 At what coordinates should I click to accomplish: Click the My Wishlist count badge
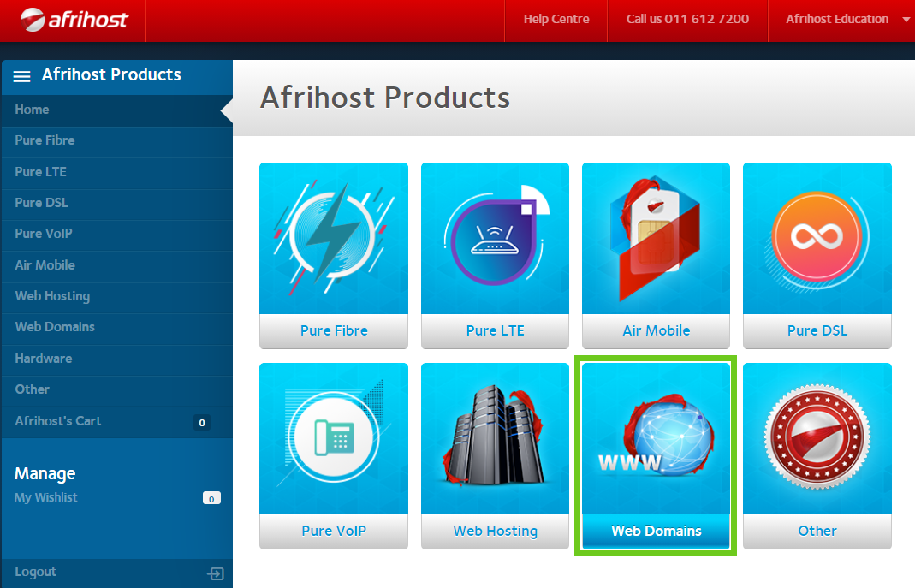pos(211,498)
